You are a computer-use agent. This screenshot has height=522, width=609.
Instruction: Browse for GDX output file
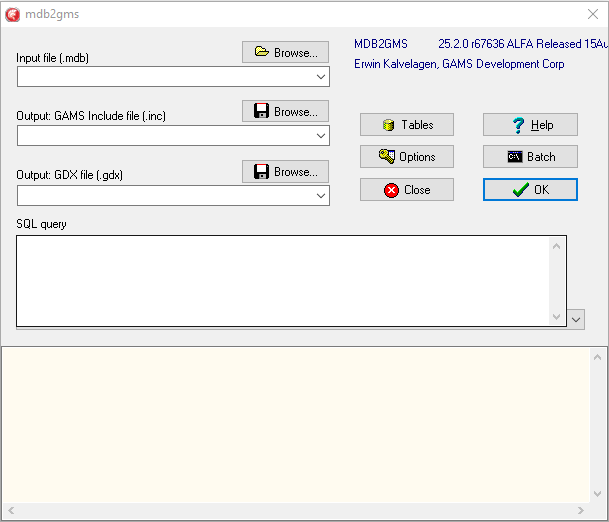coord(285,171)
